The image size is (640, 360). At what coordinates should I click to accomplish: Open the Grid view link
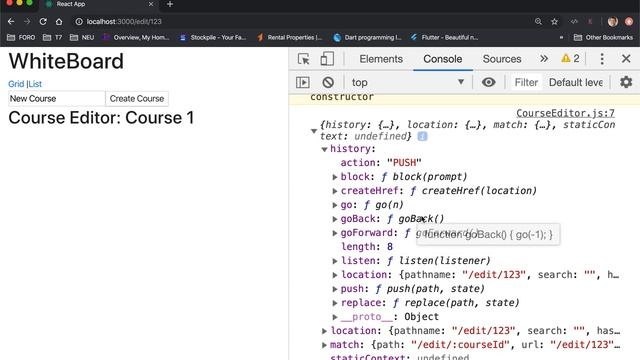(16, 84)
